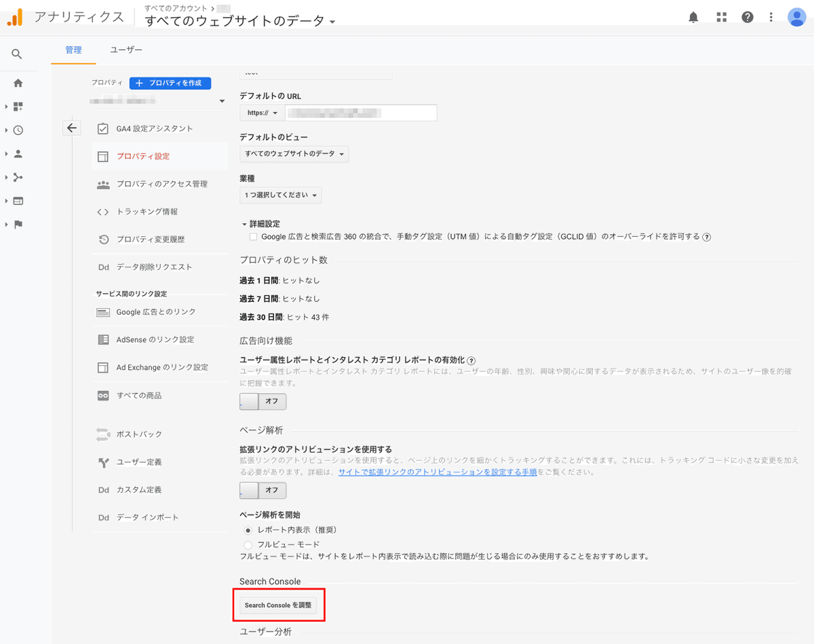Screen dimensions: 814x644
Task: Open notifications bell icon
Action: 693,17
